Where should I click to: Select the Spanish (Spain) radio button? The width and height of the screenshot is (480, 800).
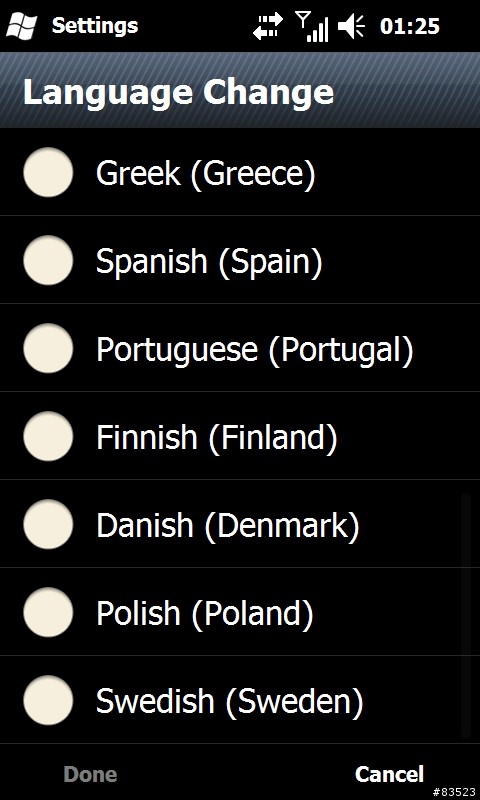tap(48, 260)
